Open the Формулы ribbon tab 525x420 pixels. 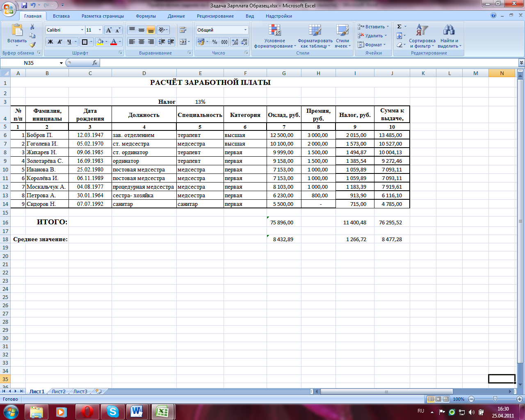tap(146, 16)
